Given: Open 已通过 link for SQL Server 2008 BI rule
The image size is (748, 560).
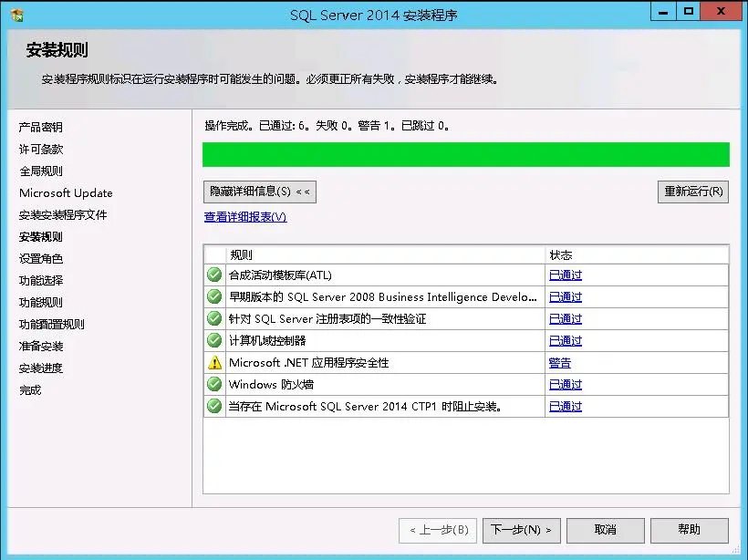Looking at the screenshot, I should [x=566, y=297].
